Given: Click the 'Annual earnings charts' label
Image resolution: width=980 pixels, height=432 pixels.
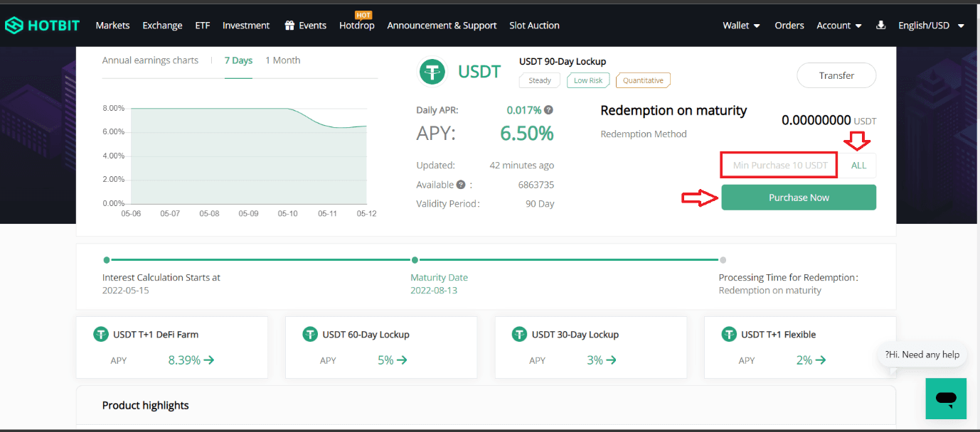Looking at the screenshot, I should [150, 60].
